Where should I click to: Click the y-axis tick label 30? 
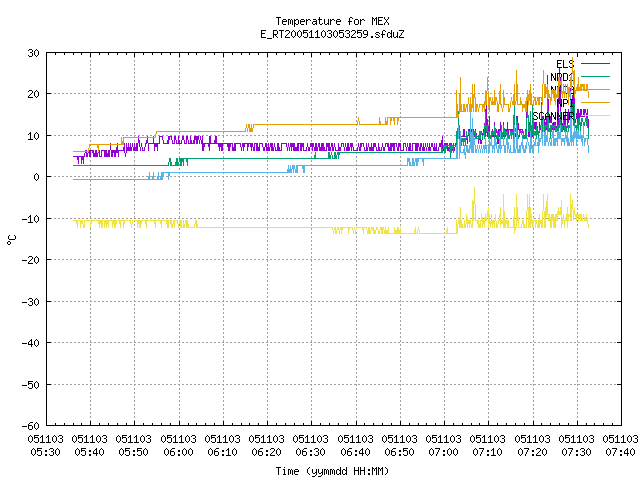(33, 53)
